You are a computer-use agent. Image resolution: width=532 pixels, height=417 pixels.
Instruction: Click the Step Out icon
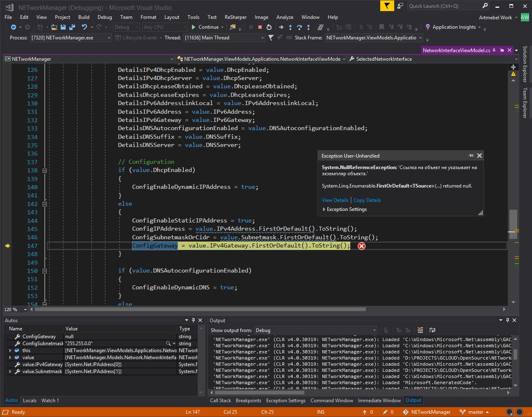pyautogui.click(x=308, y=27)
